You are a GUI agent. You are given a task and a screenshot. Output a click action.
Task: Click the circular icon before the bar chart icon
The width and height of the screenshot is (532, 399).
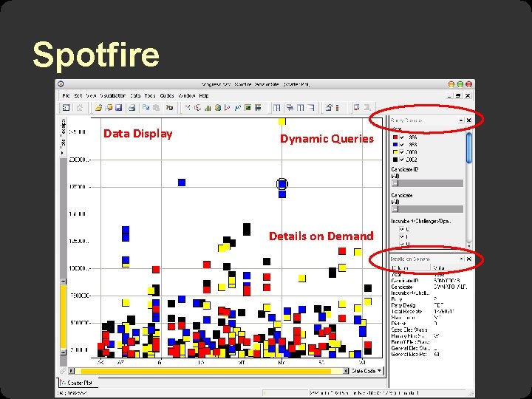197,108
